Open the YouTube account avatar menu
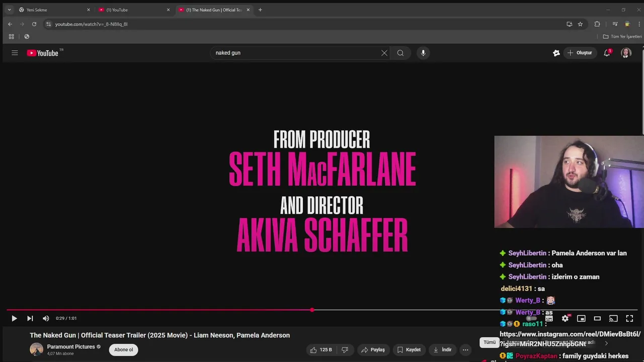Screen dimensions: 644x362 click(626, 53)
